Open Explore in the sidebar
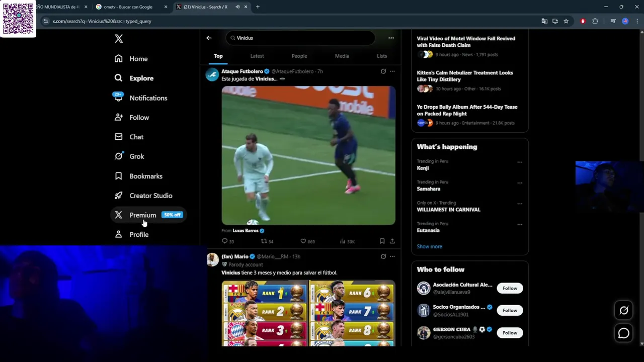The image size is (644, 362). tap(134, 78)
